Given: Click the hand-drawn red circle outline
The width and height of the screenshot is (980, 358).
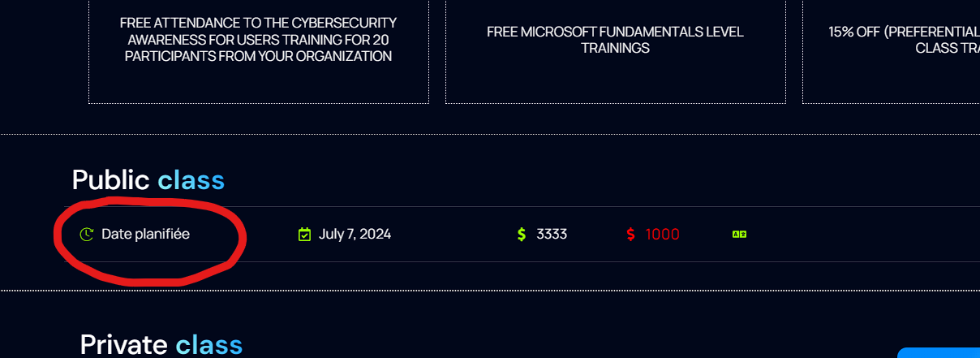Looking at the screenshot, I should pyautogui.click(x=151, y=240).
